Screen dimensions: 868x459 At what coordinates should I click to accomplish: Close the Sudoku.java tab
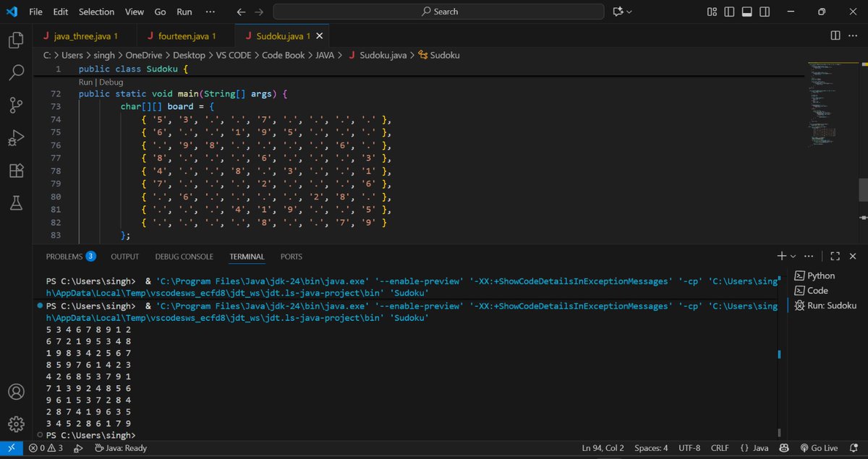point(320,35)
